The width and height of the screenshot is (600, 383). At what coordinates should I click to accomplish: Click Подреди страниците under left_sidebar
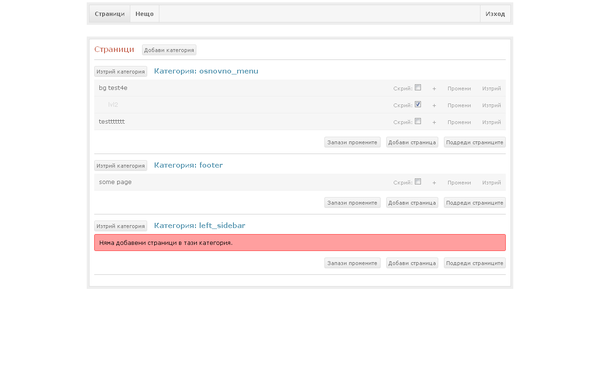[x=474, y=263]
